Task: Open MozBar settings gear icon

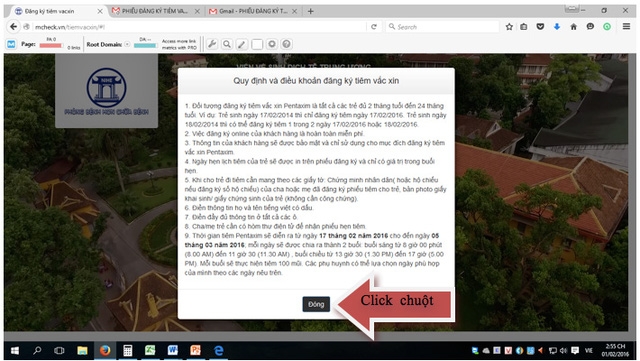Action: click(272, 44)
